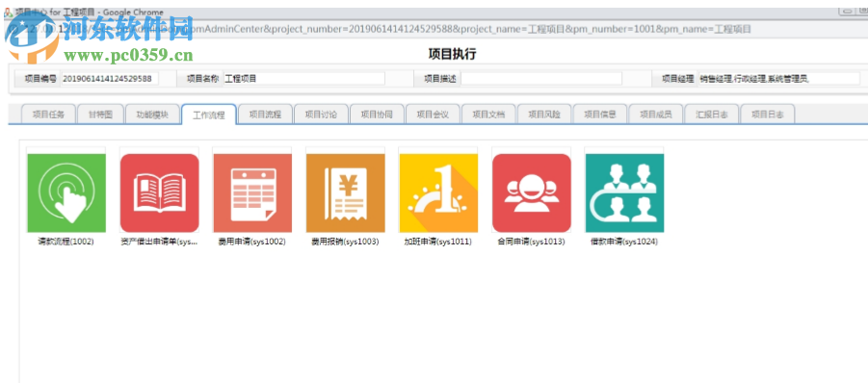Viewport: 868px width, 383px height.
Task: Open the 资产借出申请单 book icon
Action: point(159,192)
